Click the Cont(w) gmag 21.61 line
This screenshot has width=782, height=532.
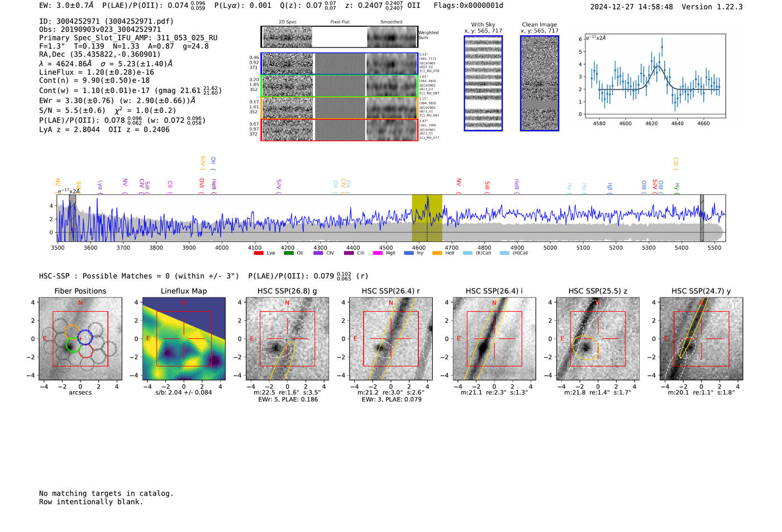coord(130,90)
